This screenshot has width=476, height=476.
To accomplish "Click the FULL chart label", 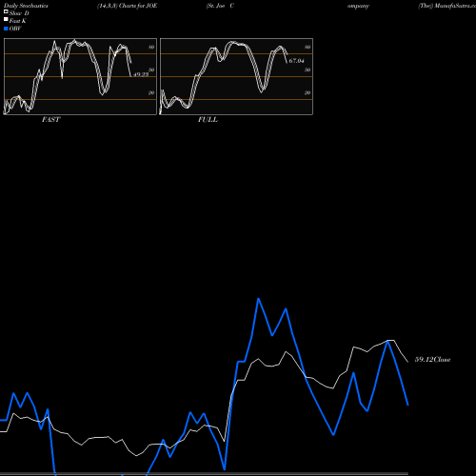I will coord(208,120).
